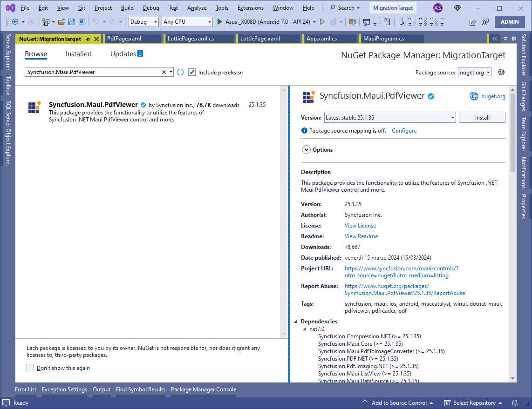Click the Undo icon in the toolbar
This screenshot has width=532, height=409.
(97, 22)
